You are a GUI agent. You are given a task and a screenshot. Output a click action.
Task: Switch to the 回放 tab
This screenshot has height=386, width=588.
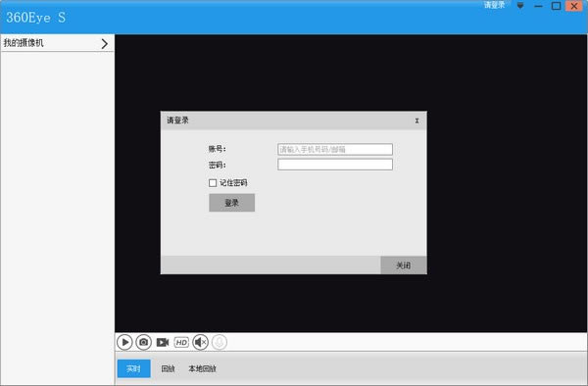click(x=168, y=368)
